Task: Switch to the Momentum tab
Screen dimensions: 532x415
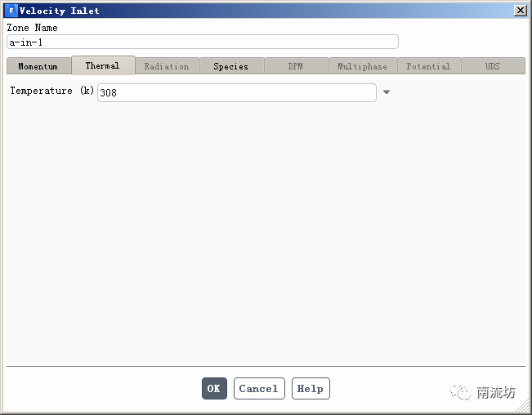Action: (x=38, y=66)
